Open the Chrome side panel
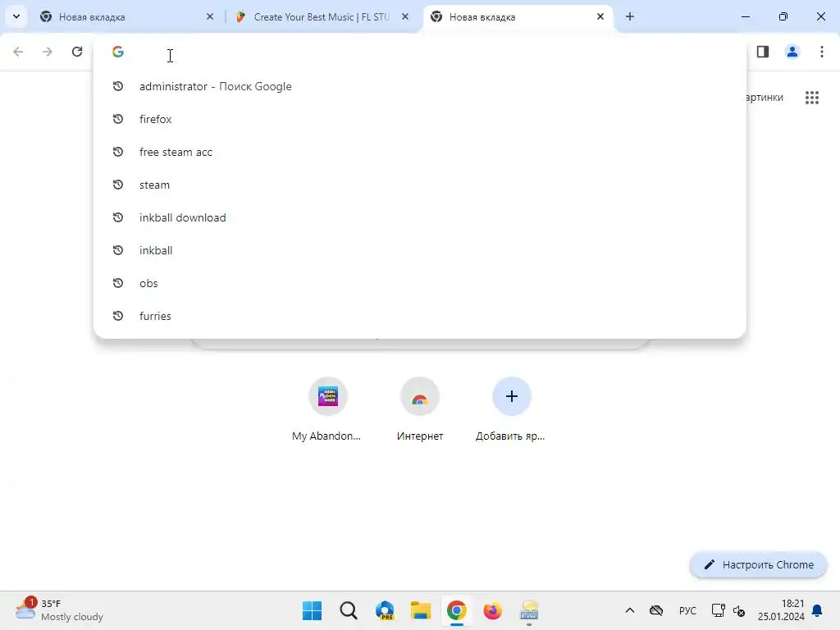840x630 pixels. 763,52
